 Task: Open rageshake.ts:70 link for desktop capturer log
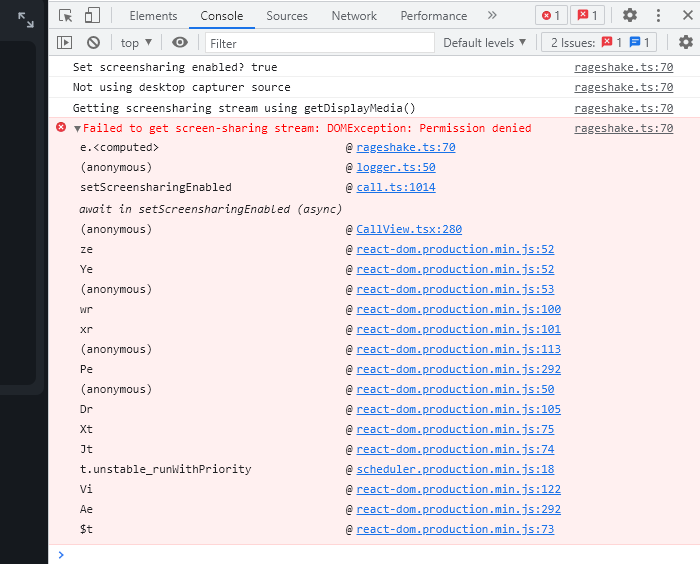click(x=624, y=88)
